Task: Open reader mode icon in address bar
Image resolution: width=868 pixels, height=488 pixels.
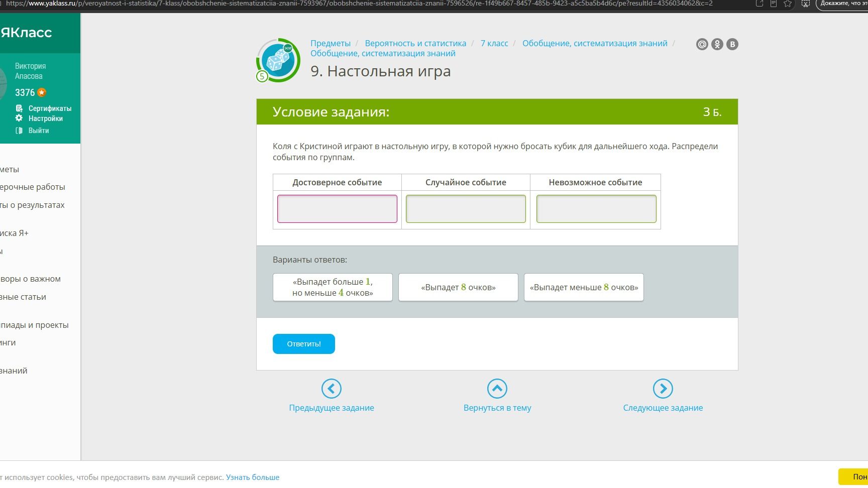Action: click(774, 4)
